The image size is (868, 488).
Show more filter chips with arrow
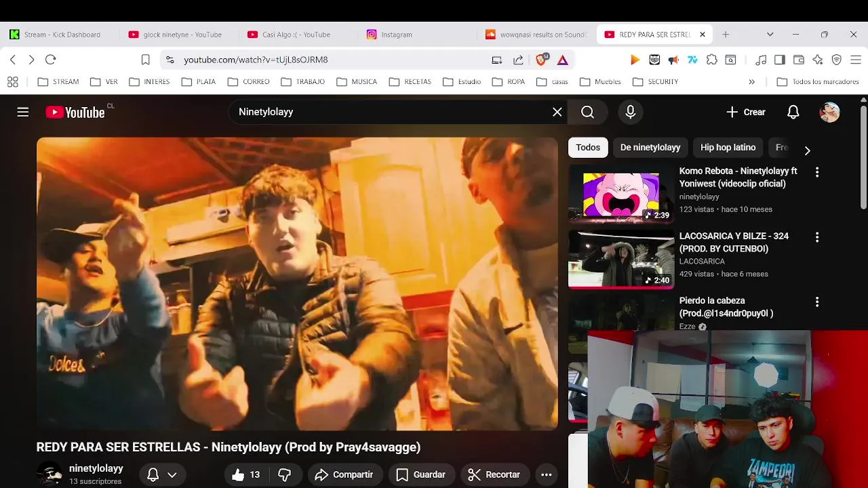(807, 150)
